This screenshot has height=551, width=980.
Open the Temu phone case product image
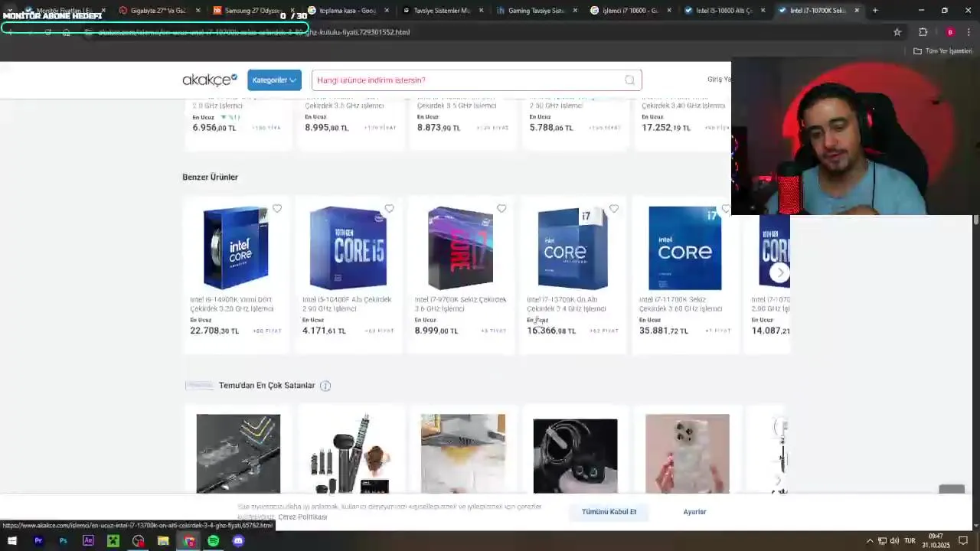688,454
